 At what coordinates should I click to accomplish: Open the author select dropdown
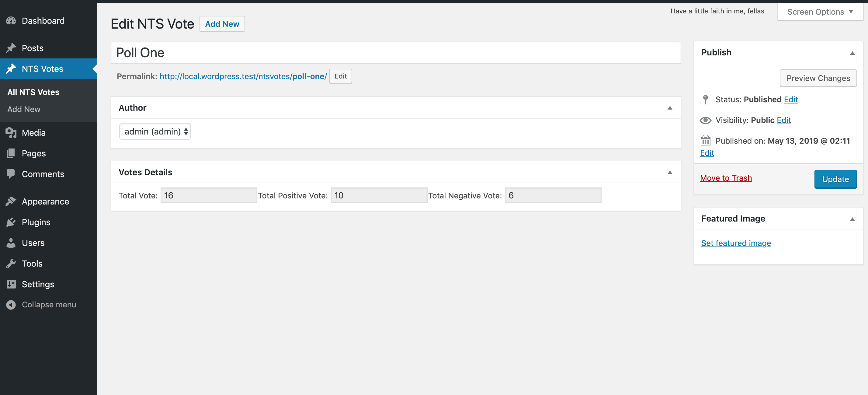[x=155, y=131]
